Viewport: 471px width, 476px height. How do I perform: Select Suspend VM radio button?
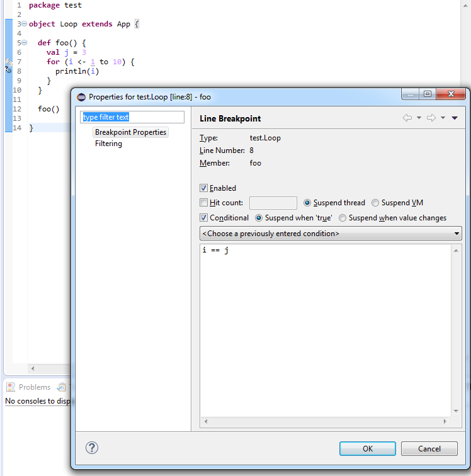tap(375, 203)
